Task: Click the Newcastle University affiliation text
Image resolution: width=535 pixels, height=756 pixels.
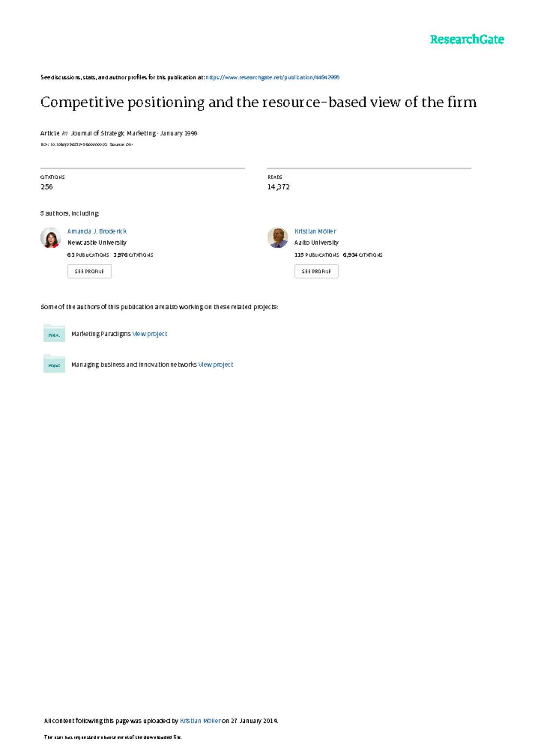Action: coord(97,243)
